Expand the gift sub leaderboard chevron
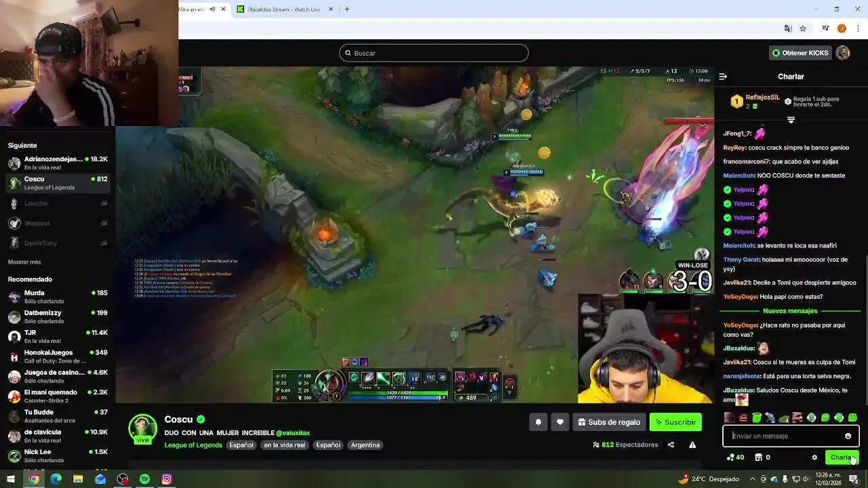The image size is (868, 488). pos(791,120)
